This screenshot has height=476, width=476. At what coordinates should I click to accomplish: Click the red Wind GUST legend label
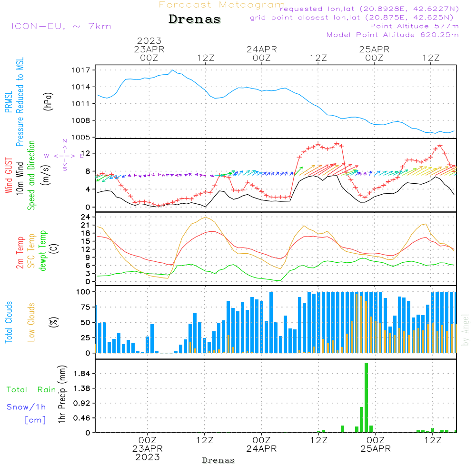pos(9,175)
